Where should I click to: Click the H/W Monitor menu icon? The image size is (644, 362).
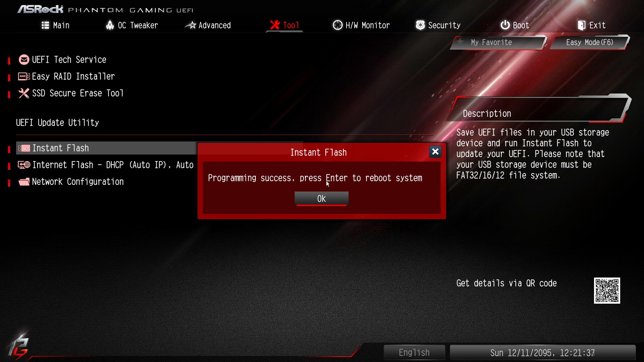(337, 25)
